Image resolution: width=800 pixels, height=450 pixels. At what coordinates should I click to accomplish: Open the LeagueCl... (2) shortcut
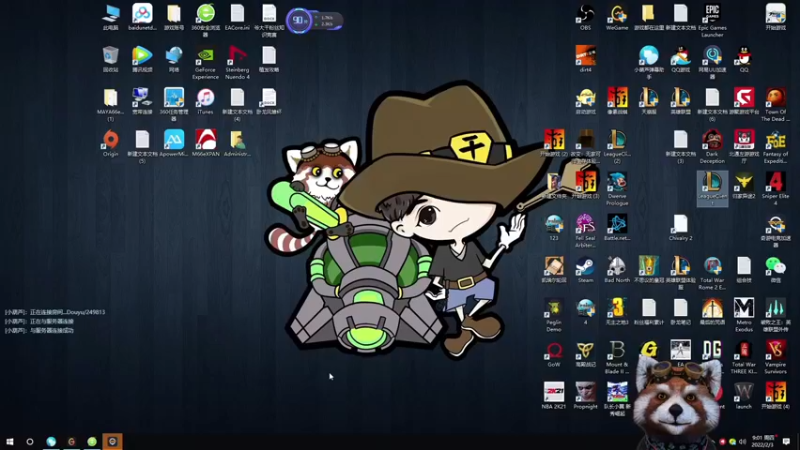[x=617, y=146]
